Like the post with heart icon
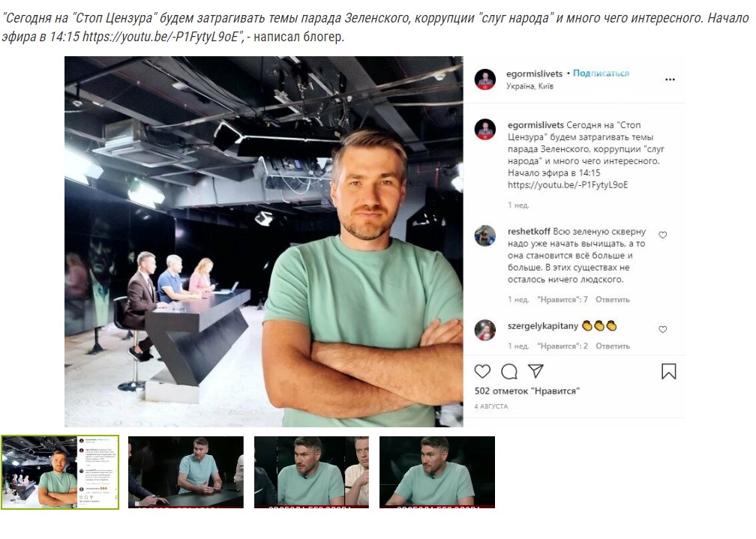The image size is (756, 539). click(x=482, y=371)
